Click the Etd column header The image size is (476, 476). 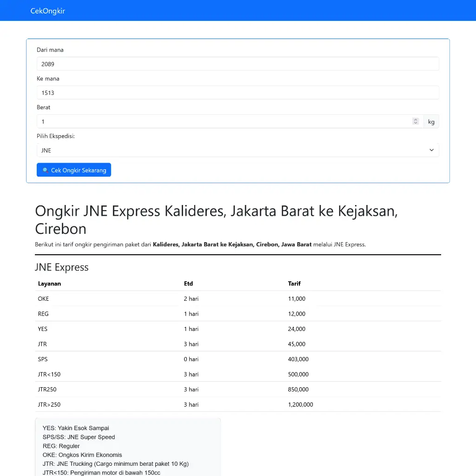coord(188,284)
